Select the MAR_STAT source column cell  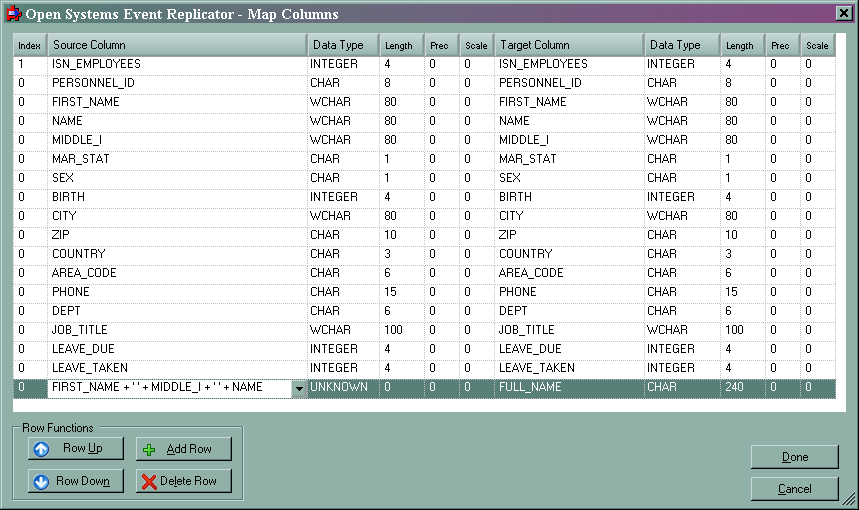tap(177, 159)
